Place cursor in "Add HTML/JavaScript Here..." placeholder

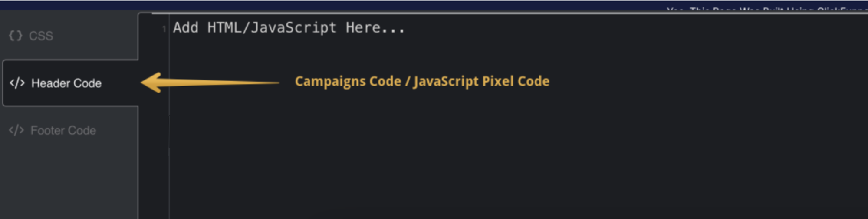coord(289,28)
